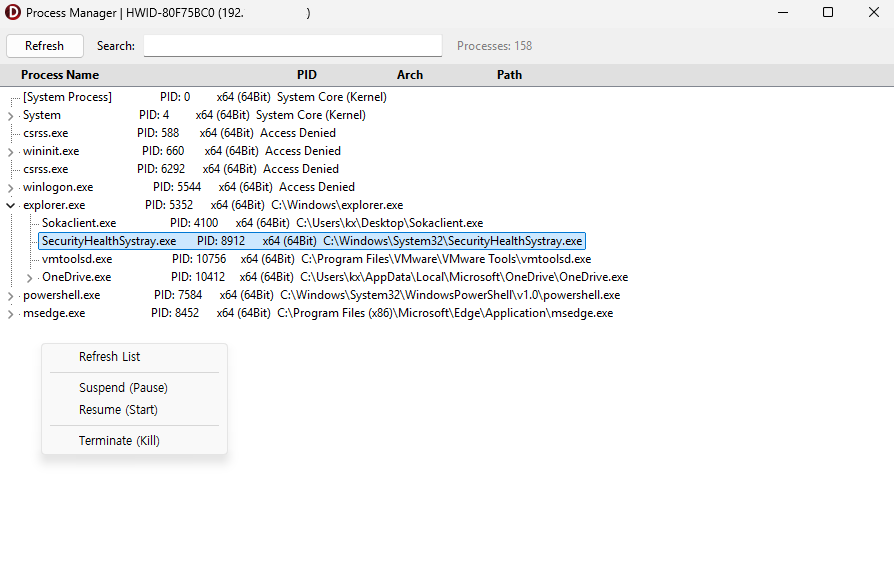Select the OneDrive.exe row
Viewport: 894px width, 575px height.
tap(335, 277)
